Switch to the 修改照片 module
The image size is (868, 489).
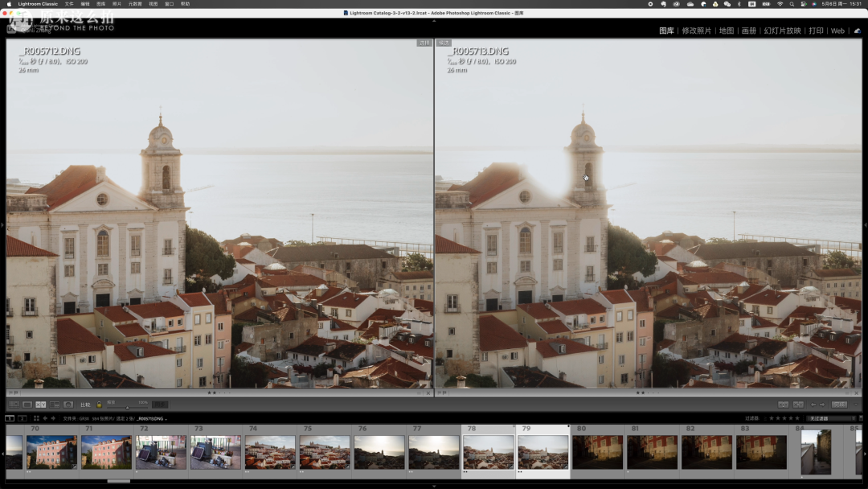click(696, 31)
